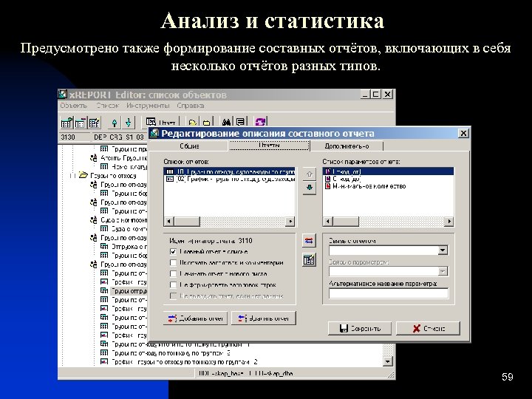Open the Объекты menu
This screenshot has width=532, height=399.
point(74,106)
